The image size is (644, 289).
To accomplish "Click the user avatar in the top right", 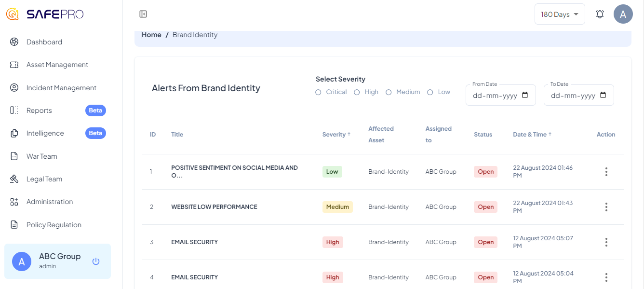I will pyautogui.click(x=623, y=14).
